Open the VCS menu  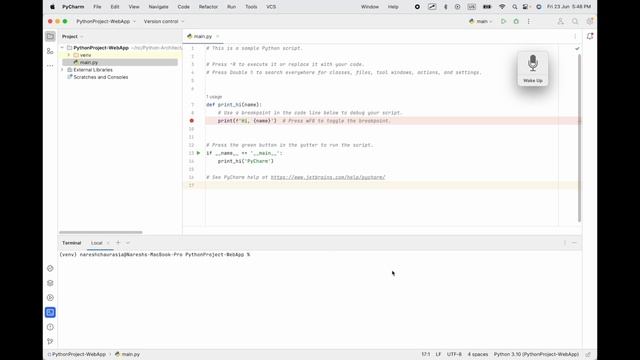271,7
